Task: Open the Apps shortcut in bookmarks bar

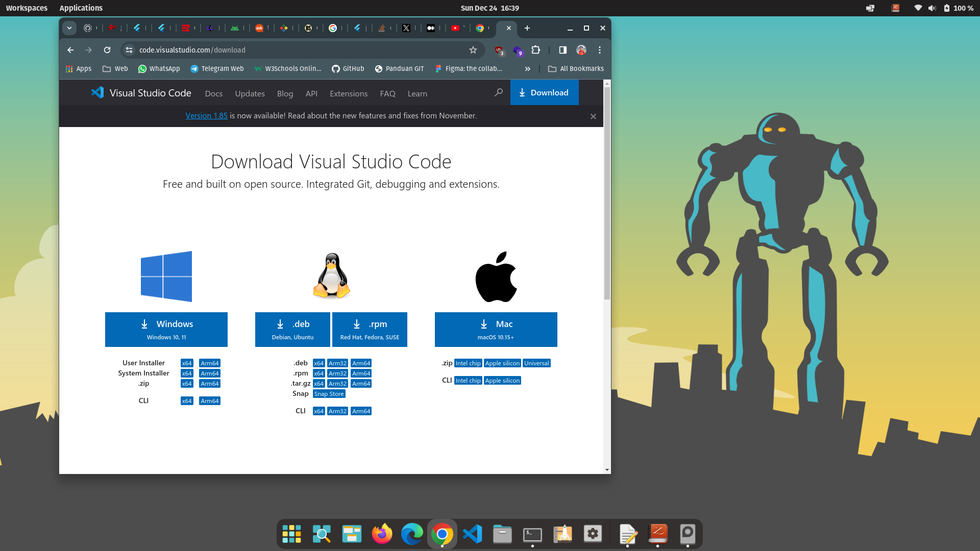Action: click(79, 69)
